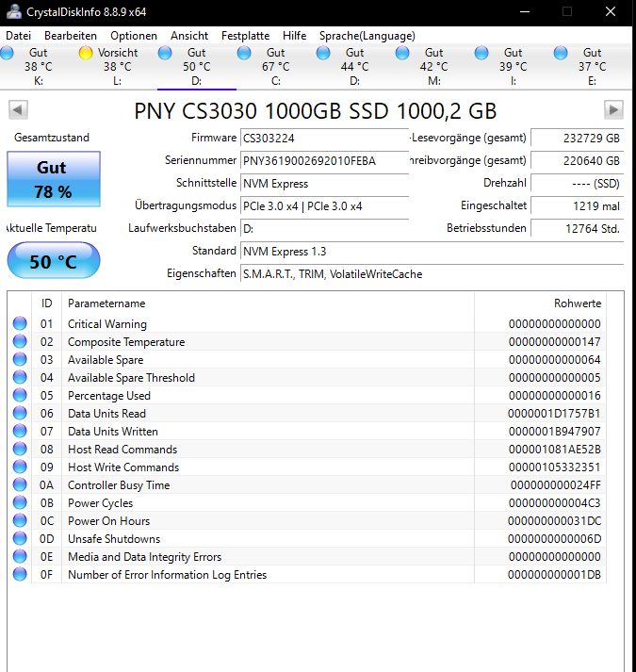Click status orb for Power Cycles row
This screenshot has width=636, height=672.
20,502
